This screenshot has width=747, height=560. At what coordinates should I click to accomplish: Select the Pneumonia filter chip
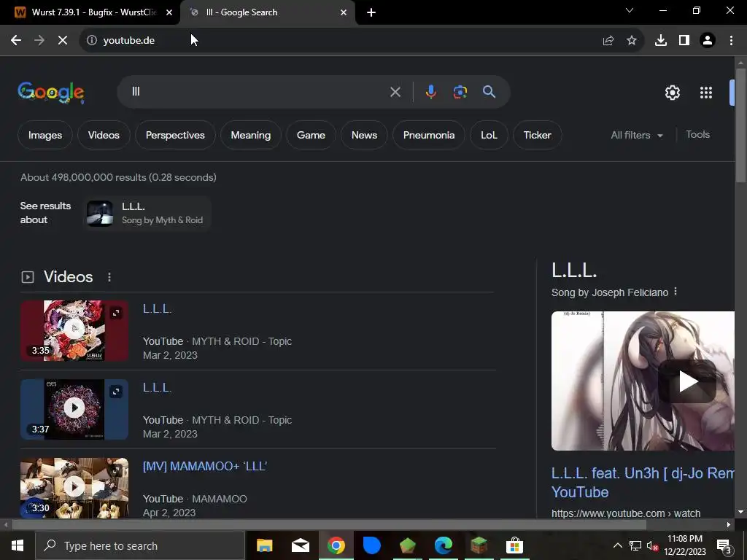[x=429, y=135]
